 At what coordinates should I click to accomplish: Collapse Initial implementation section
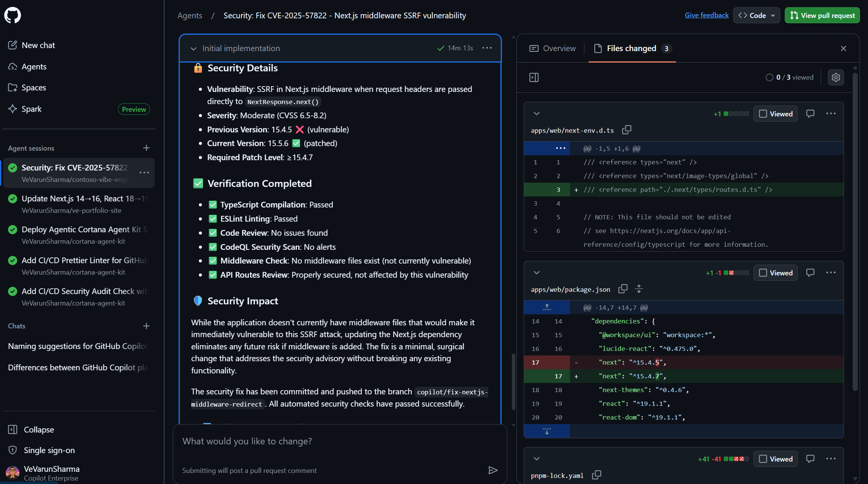pyautogui.click(x=194, y=48)
